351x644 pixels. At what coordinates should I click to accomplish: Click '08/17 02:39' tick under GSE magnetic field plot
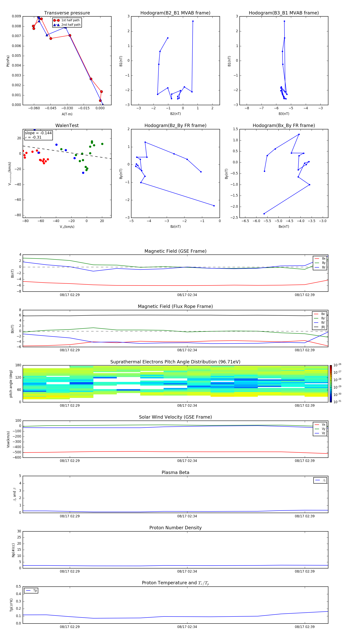pos(305,295)
